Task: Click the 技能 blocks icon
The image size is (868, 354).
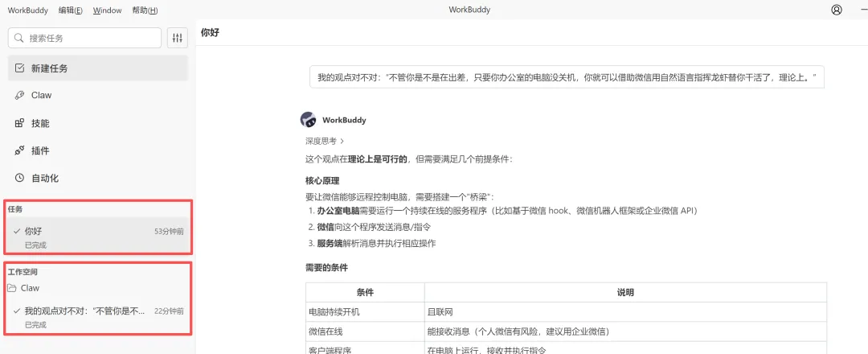Action: (19, 123)
